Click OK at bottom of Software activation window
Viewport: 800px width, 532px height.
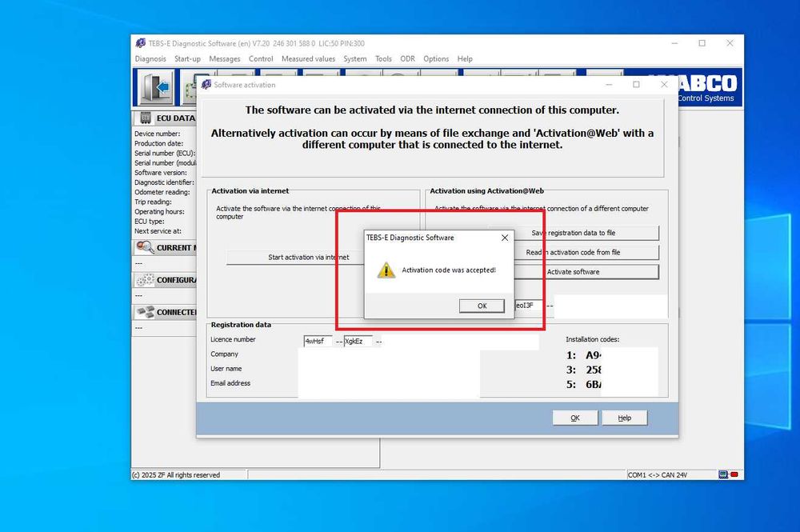pyautogui.click(x=575, y=418)
